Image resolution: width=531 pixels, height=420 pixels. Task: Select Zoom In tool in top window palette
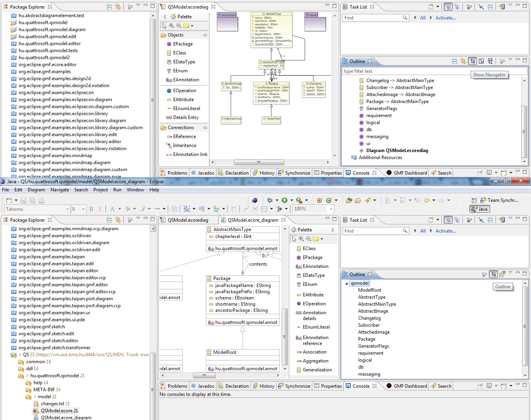pos(171,26)
